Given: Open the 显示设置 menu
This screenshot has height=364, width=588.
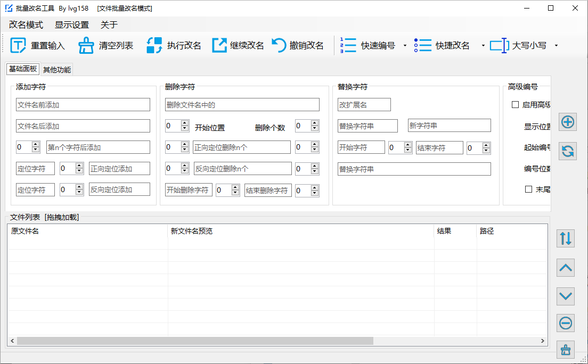Looking at the screenshot, I should click(72, 25).
